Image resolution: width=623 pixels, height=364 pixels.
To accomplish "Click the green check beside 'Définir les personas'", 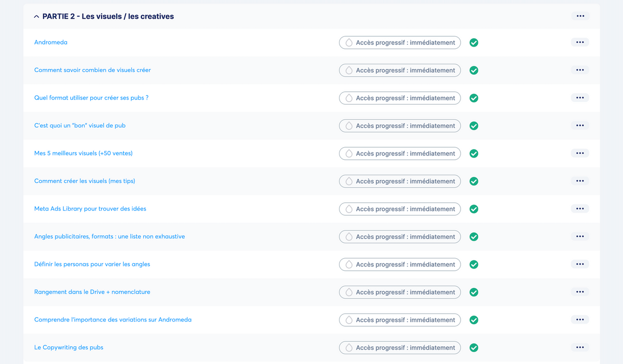I will pyautogui.click(x=473, y=264).
